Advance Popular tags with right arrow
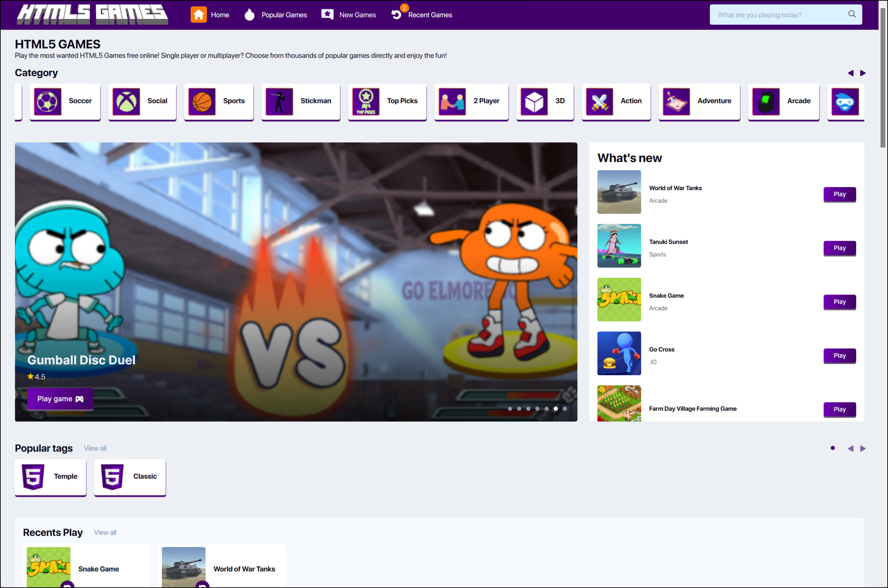The height and width of the screenshot is (588, 888). [863, 448]
